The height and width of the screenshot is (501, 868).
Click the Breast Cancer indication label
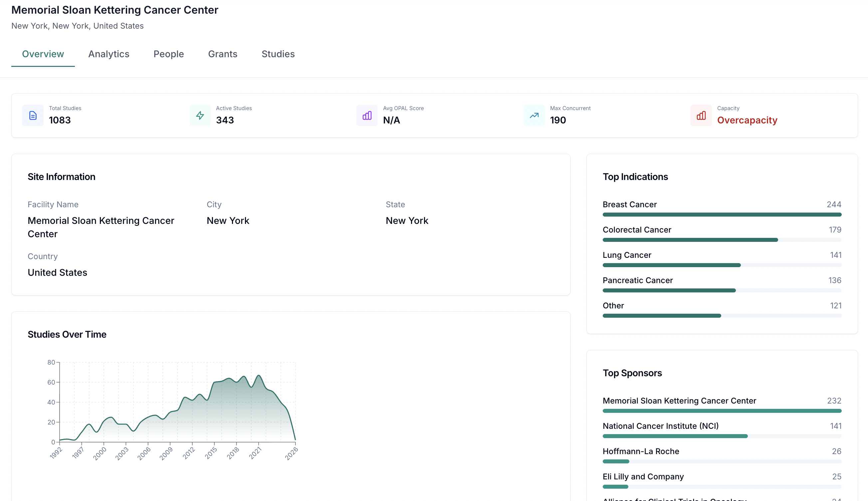[629, 204]
